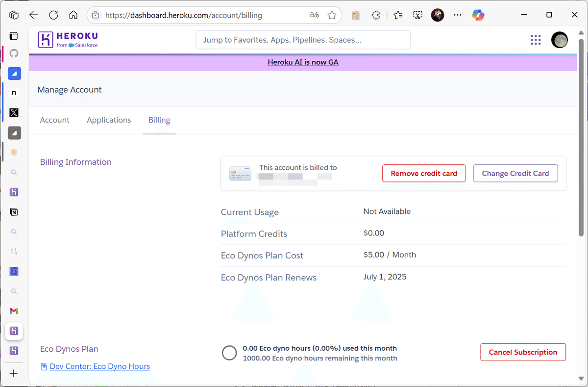588x387 pixels.
Task: Switch to the X (Twitter) vertical tab
Action: coord(14,113)
